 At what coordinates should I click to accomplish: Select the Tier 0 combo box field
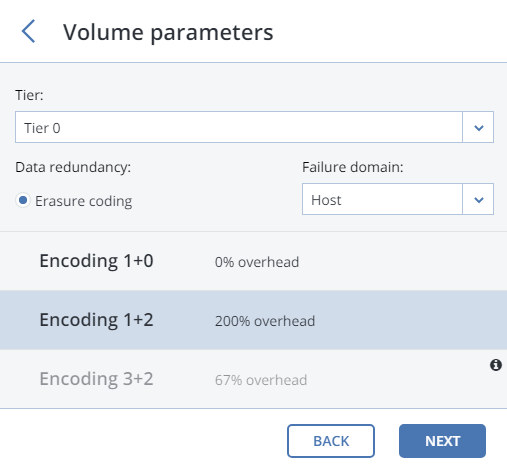click(x=254, y=127)
